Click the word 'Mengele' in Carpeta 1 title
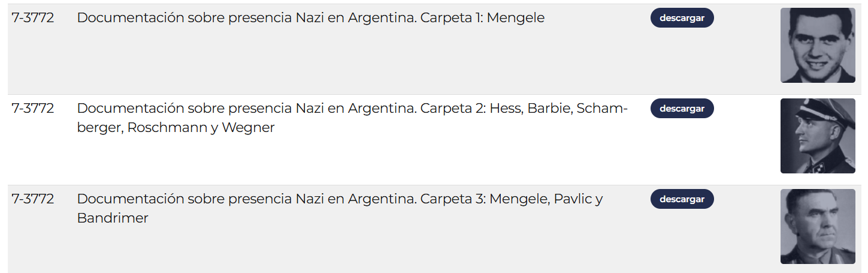This screenshot has width=868, height=273. [515, 18]
